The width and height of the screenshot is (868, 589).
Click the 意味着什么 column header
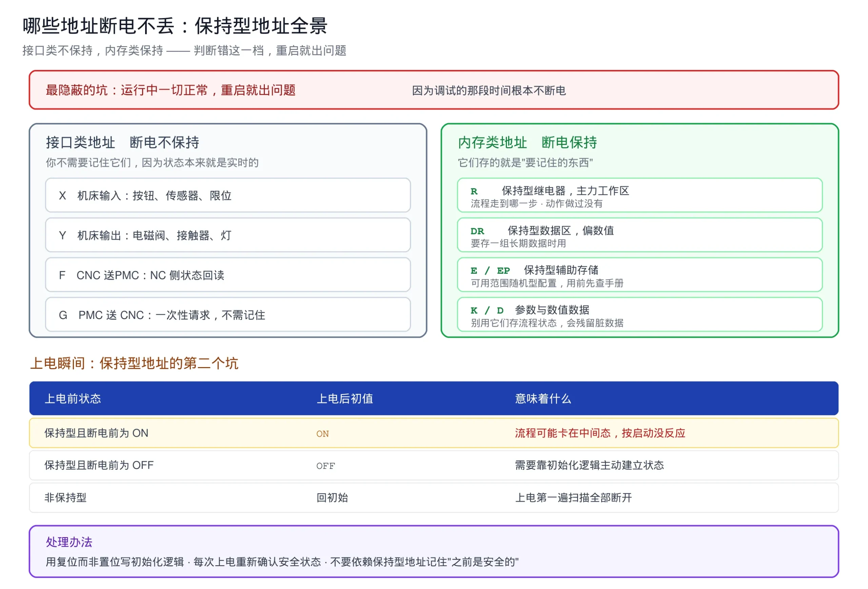[x=543, y=399]
